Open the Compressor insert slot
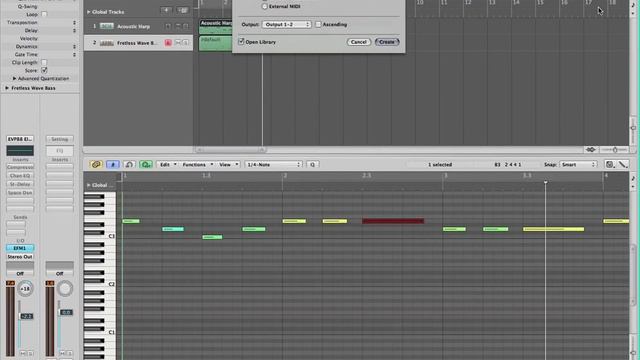 tap(20, 167)
